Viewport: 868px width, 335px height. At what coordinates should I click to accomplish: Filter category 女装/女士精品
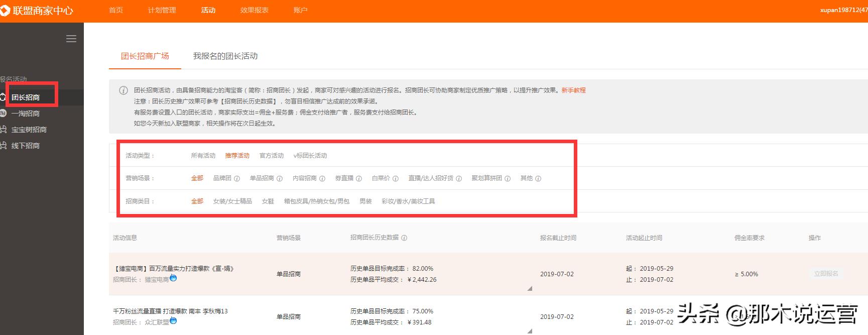(232, 201)
